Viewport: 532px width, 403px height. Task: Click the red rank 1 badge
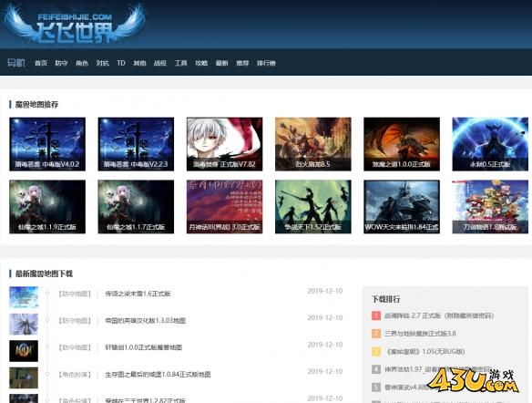pyautogui.click(x=376, y=315)
